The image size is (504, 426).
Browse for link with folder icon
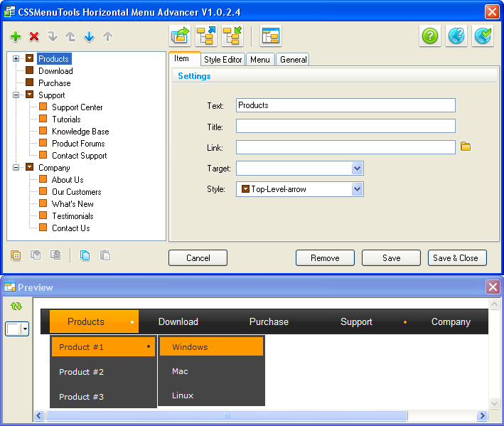click(x=466, y=147)
